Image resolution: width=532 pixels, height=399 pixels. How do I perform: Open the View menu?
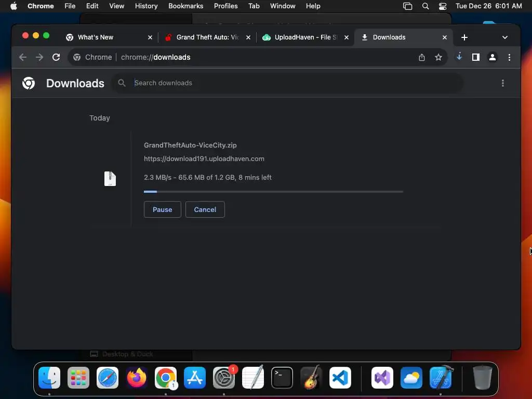[x=116, y=6]
